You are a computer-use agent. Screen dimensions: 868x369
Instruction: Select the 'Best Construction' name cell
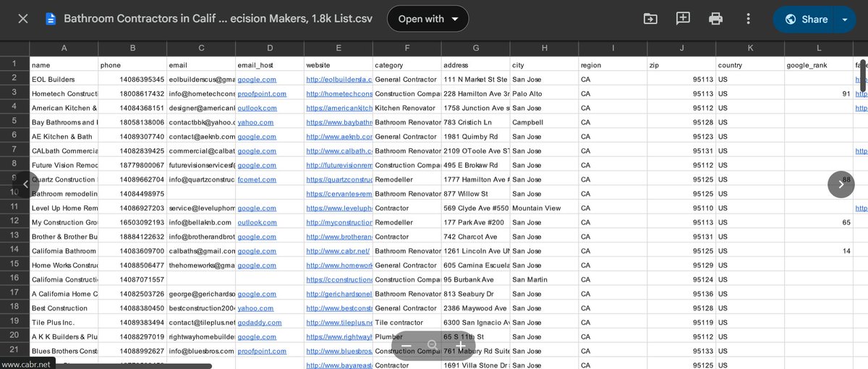pyautogui.click(x=64, y=308)
